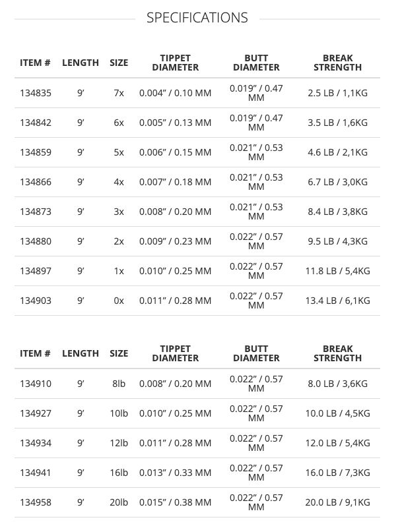398x532 pixels.
Task: Select item number 134835
Action: pyautogui.click(x=36, y=93)
